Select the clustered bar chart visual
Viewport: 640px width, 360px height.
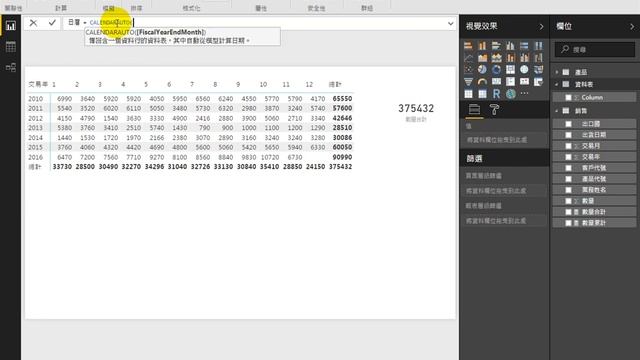[x=496, y=46]
